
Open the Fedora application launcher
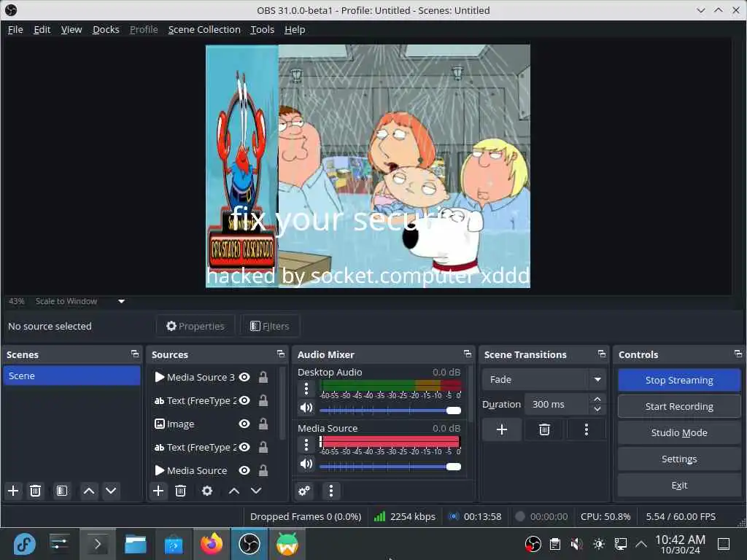[x=24, y=544]
